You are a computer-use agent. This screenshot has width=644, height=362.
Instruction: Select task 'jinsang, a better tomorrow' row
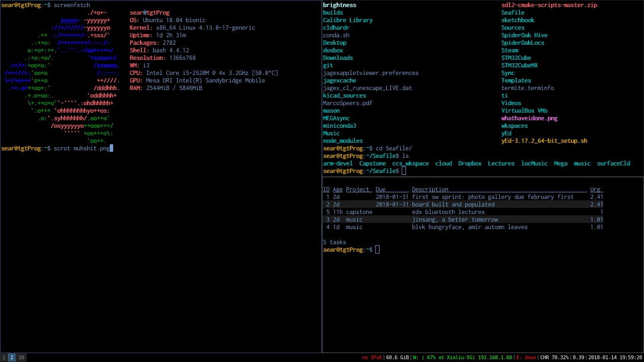pos(463,220)
